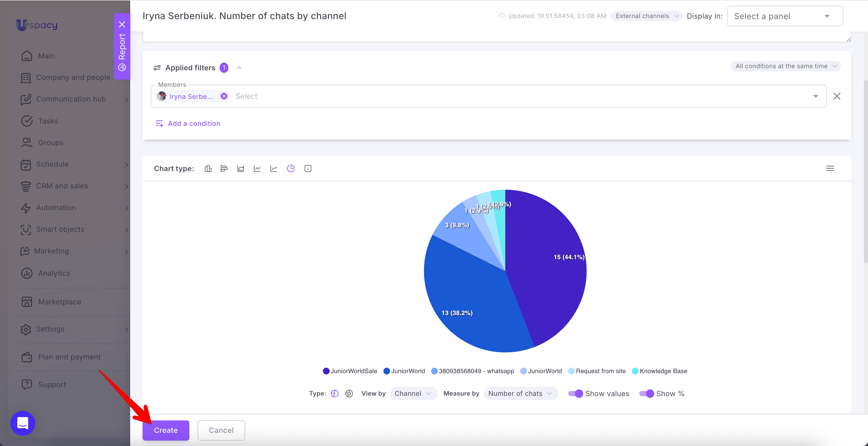
Task: Click the Knowledge Base legend color dot
Action: pyautogui.click(x=635, y=371)
